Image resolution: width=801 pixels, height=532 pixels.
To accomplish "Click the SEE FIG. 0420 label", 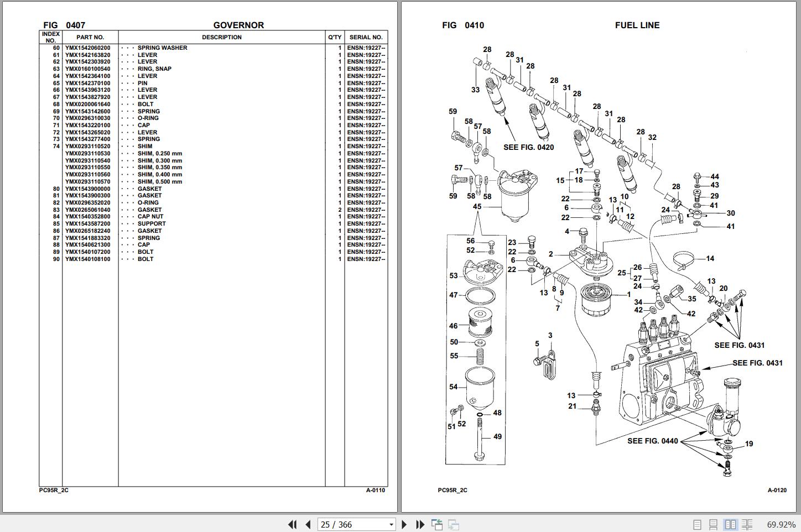I will pos(528,147).
